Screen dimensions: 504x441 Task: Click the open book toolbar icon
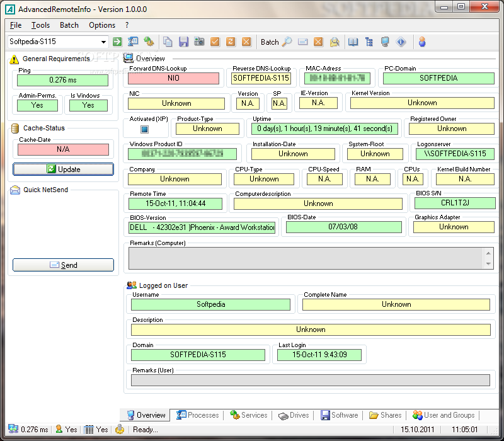pos(353,42)
